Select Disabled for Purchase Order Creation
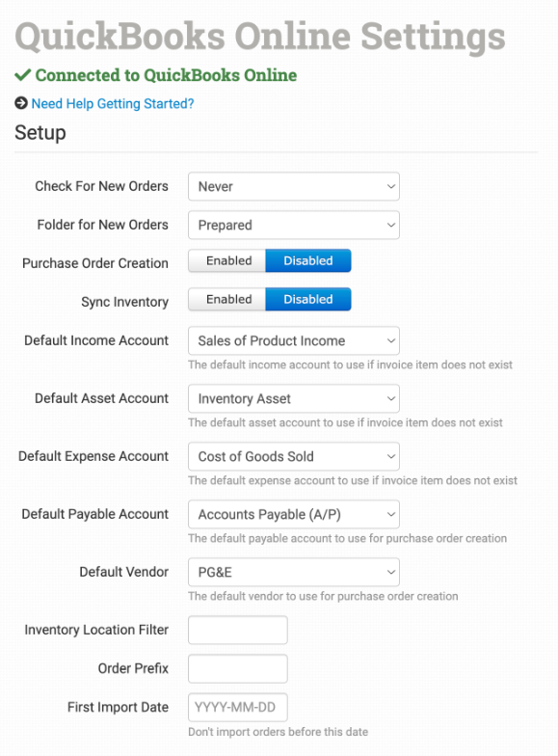Screen dimensions: 558x756 click(308, 260)
